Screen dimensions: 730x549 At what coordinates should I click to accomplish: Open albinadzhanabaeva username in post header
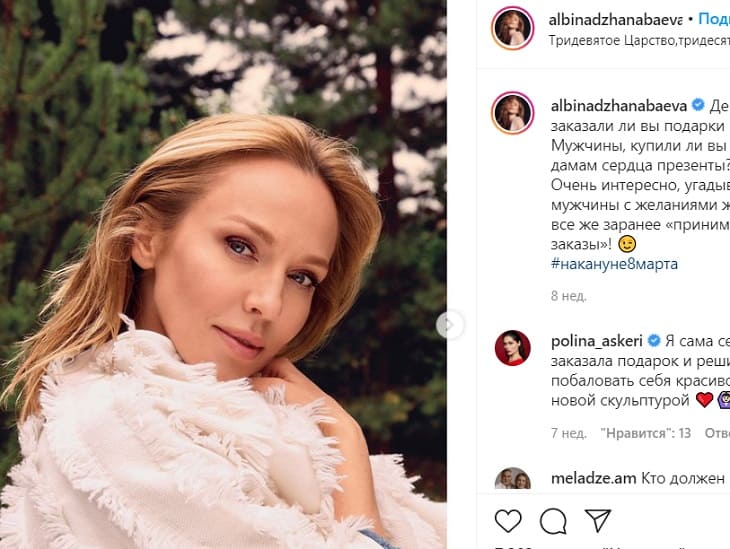click(x=616, y=19)
